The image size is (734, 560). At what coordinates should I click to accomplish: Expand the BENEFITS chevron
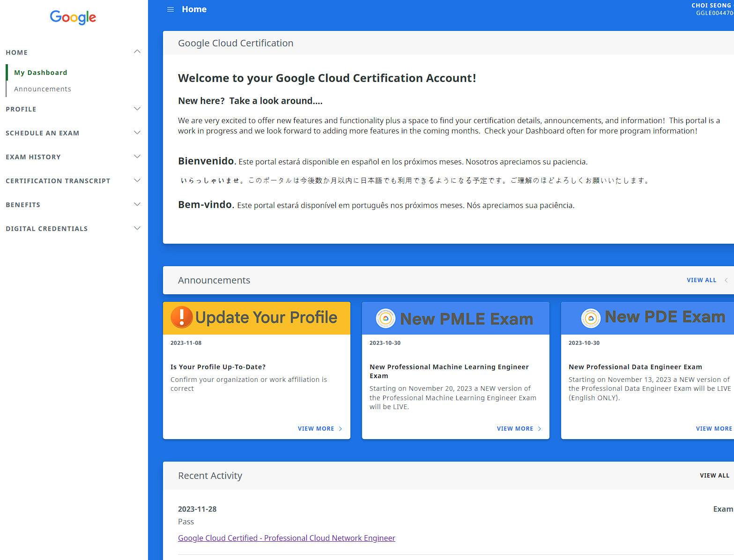(137, 204)
